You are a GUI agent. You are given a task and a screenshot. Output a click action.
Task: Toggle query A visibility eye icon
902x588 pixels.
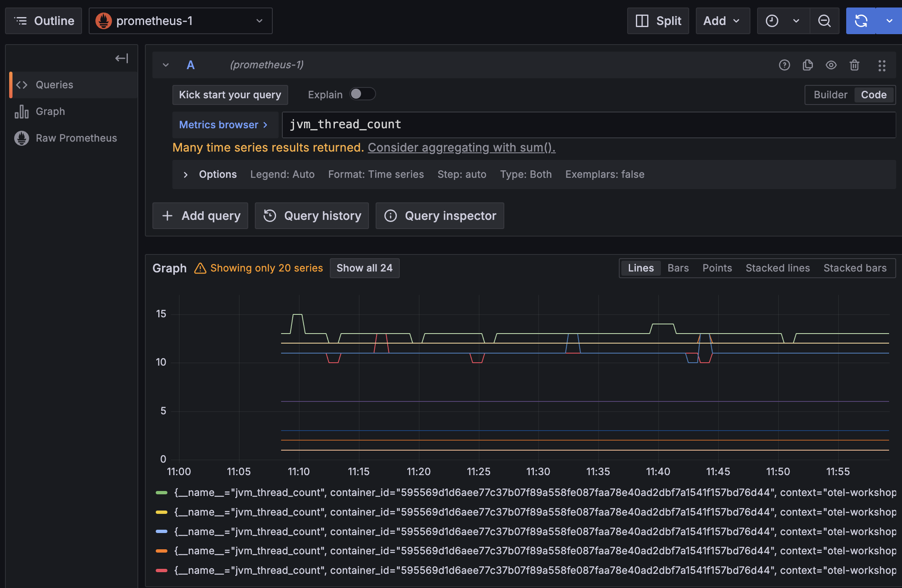click(831, 65)
